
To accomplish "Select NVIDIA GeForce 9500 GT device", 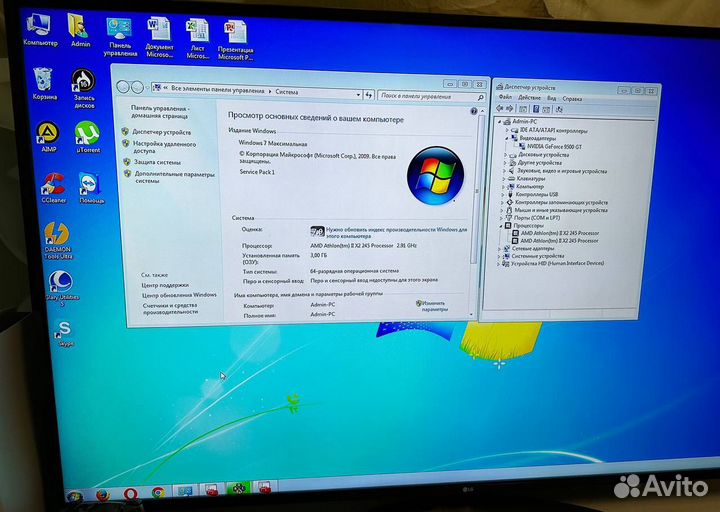I will click(554, 146).
